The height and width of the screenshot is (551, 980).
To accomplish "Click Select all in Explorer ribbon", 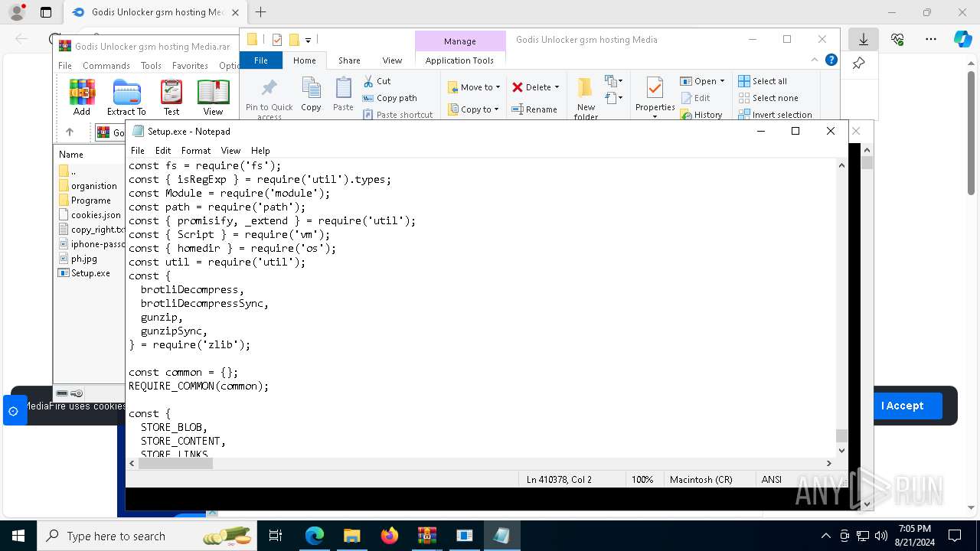I will 763,81.
